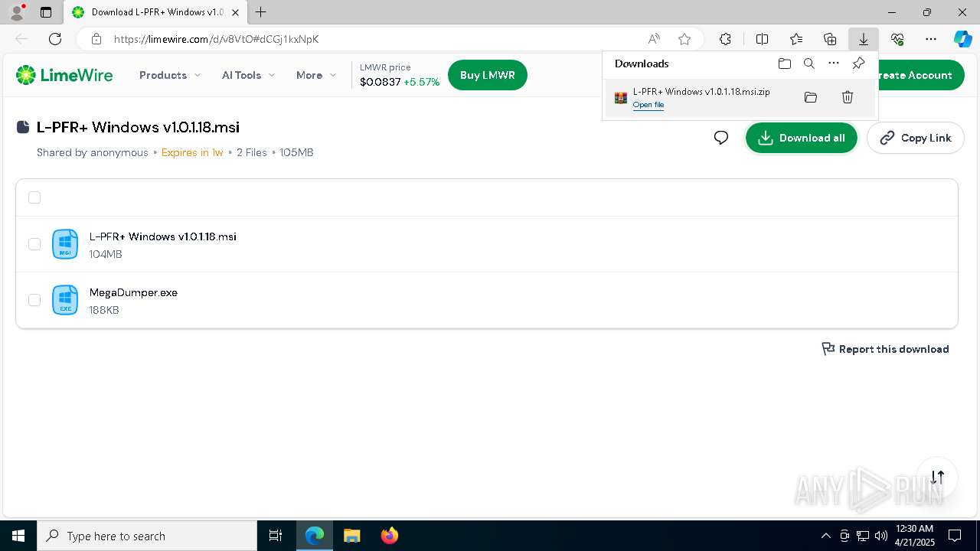Screen dimensions: 980x551
Task: Open more options in Downloads panel
Action: pyautogui.click(x=834, y=64)
